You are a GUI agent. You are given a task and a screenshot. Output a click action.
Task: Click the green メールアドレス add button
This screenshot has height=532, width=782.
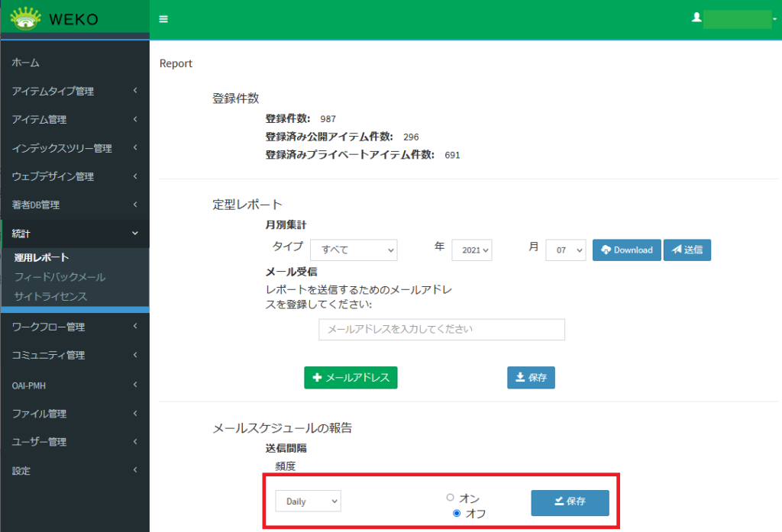tap(351, 378)
